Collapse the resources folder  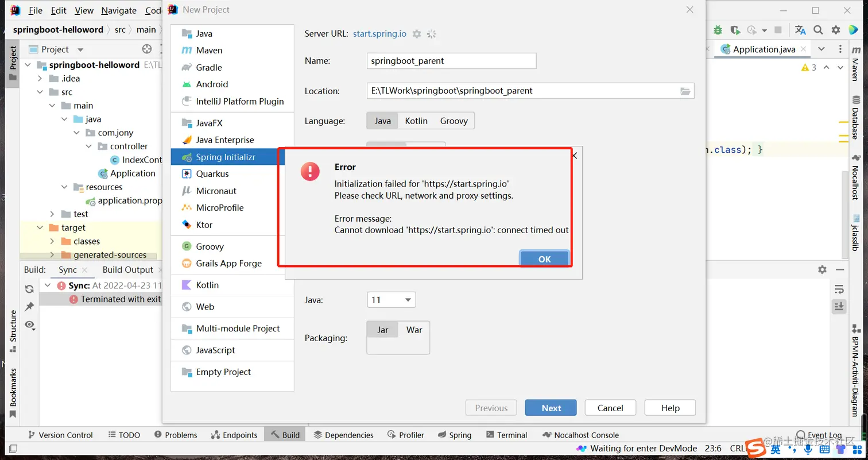64,187
